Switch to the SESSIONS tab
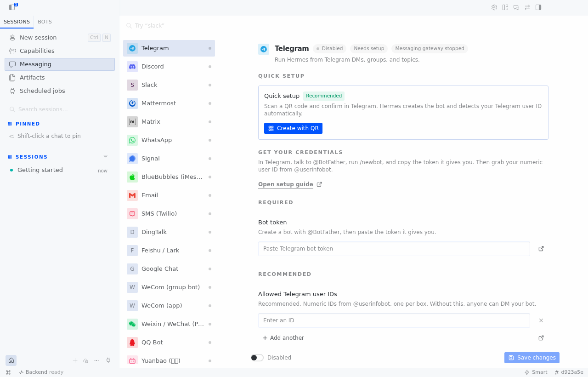Viewport: 588px width, 377px height. point(17,22)
